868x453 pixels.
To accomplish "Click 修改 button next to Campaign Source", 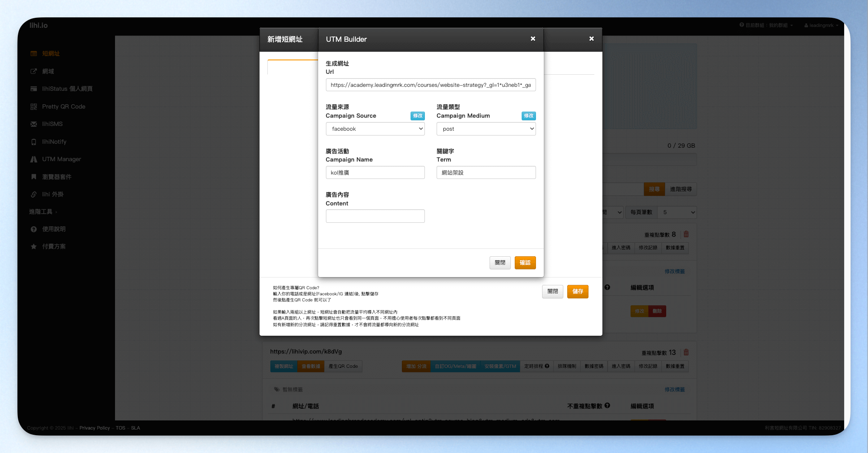I will (x=418, y=116).
